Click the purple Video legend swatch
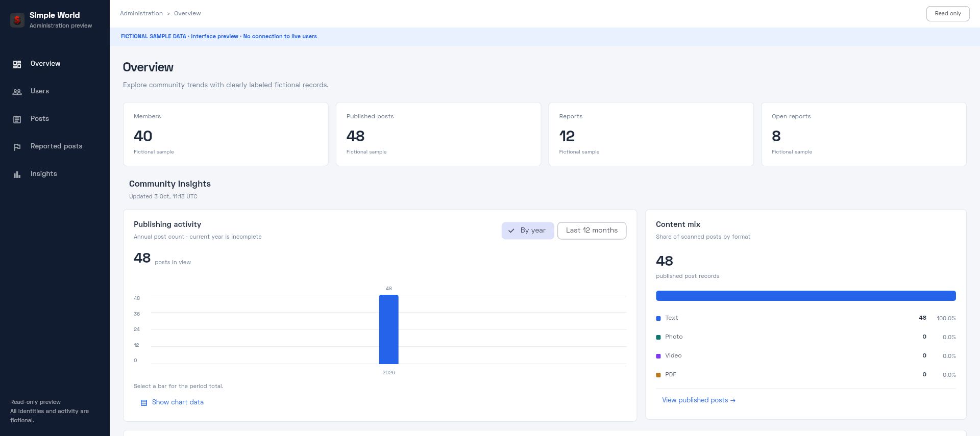This screenshot has height=436, width=980. pos(658,356)
